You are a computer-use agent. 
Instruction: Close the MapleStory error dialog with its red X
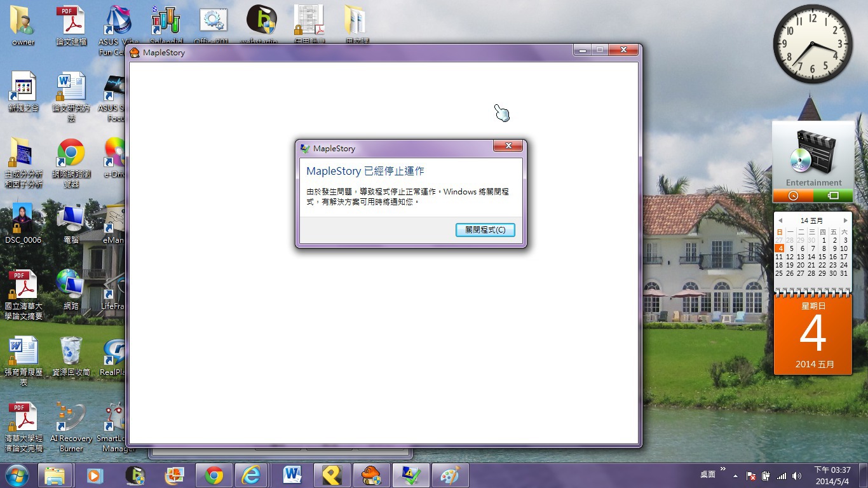[x=508, y=146]
